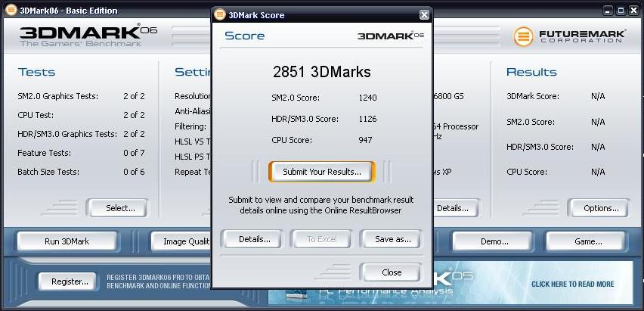Click the Feature Tests 0 of 7 value

click(x=134, y=153)
